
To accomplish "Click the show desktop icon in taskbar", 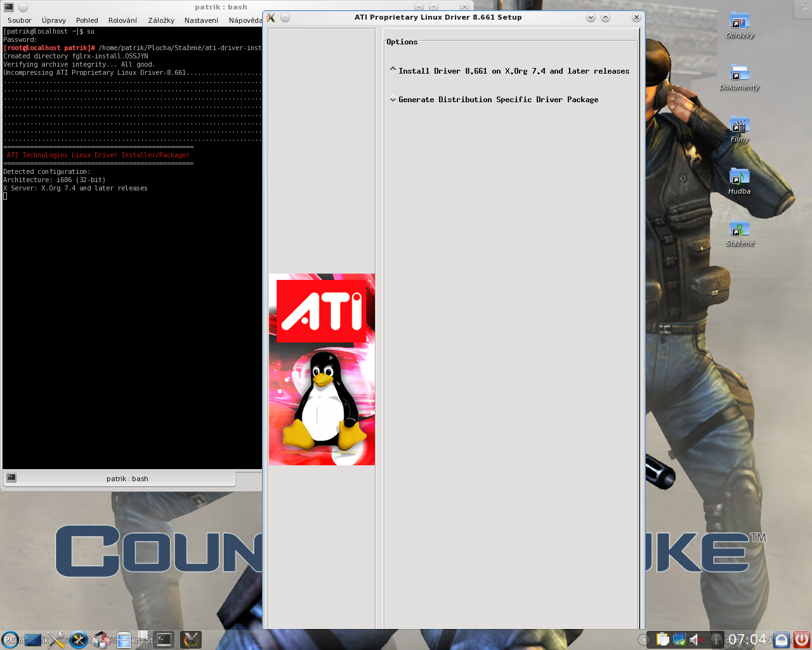I will point(33,640).
